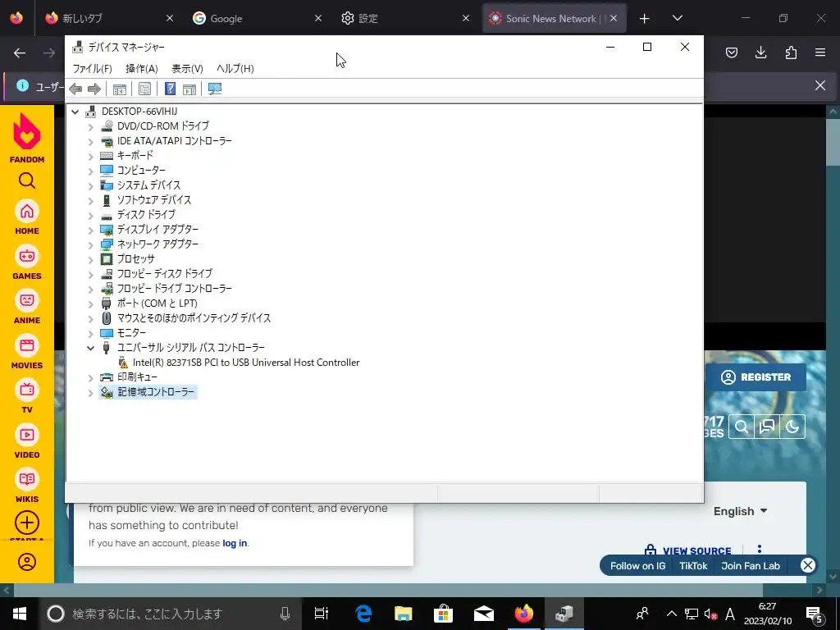
Task: Open HOME in Fandom sidebar
Action: [x=27, y=217]
